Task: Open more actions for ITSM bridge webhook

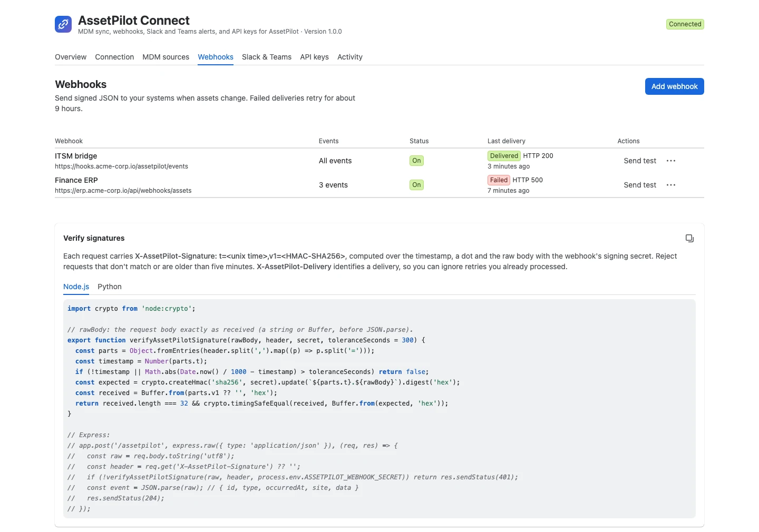Action: pos(671,161)
